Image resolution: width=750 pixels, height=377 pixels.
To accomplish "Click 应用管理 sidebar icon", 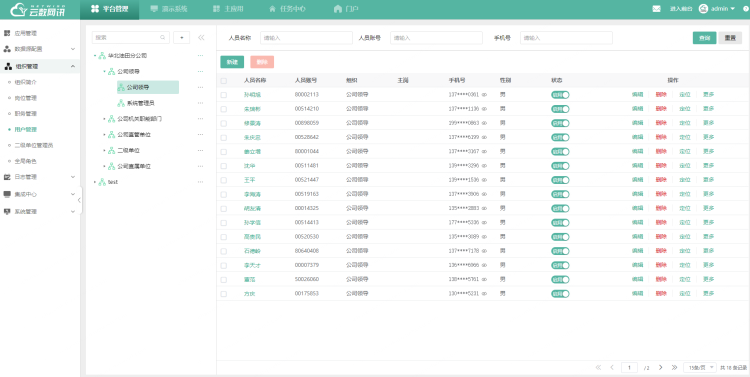I will click(7, 33).
